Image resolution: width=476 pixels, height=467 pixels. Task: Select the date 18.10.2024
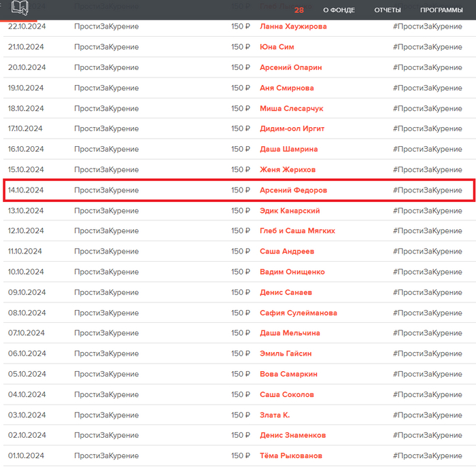pyautogui.click(x=26, y=108)
